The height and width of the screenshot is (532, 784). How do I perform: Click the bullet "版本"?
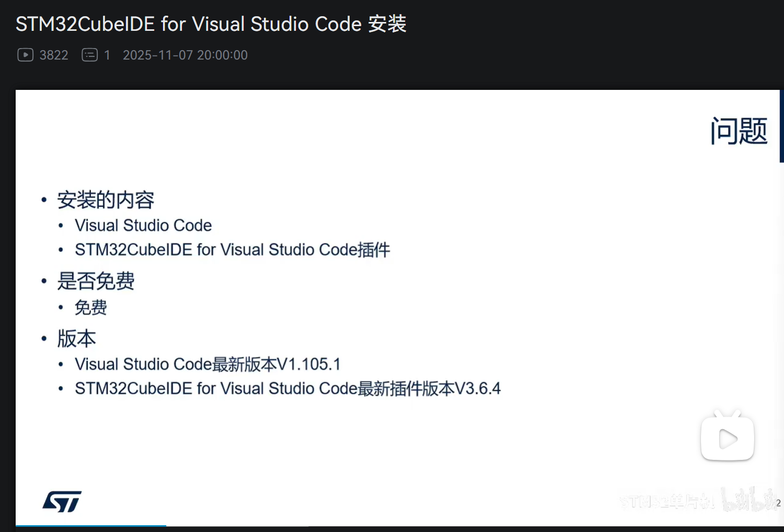pos(76,339)
